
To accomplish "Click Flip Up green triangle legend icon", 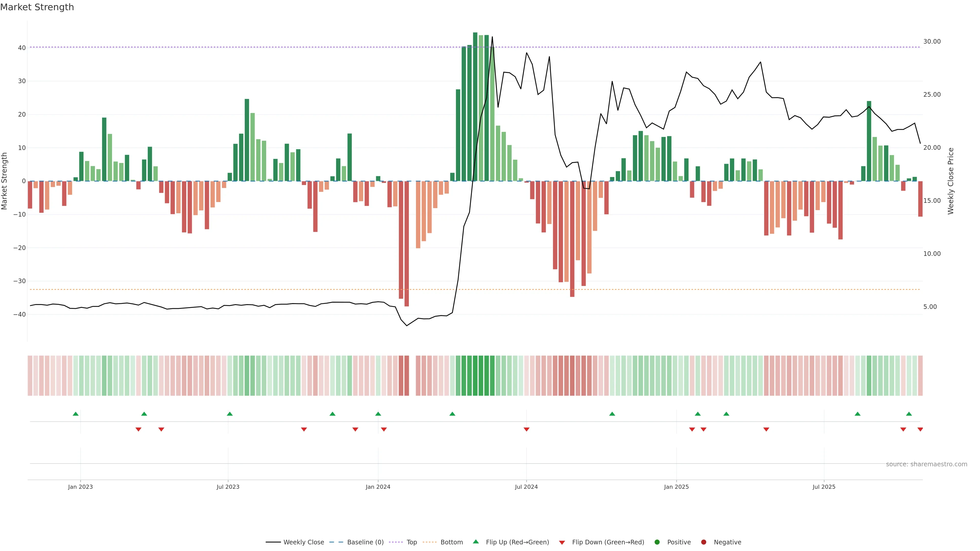I will pos(475,542).
